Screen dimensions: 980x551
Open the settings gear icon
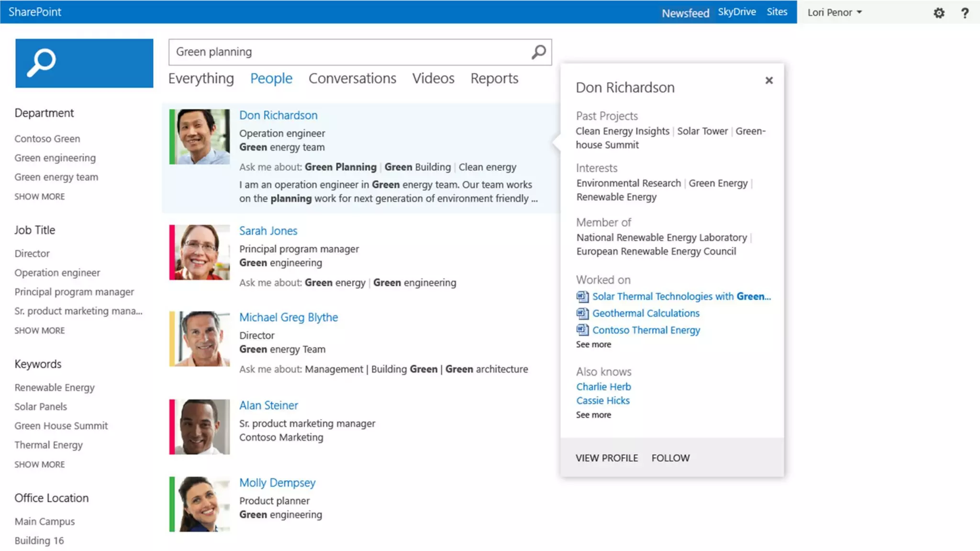[x=939, y=13]
